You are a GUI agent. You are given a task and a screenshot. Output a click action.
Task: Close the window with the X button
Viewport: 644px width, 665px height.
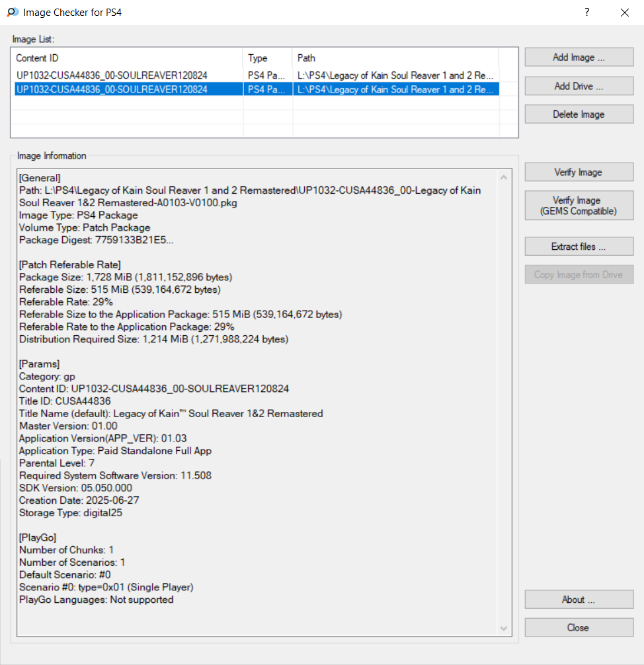pos(624,13)
